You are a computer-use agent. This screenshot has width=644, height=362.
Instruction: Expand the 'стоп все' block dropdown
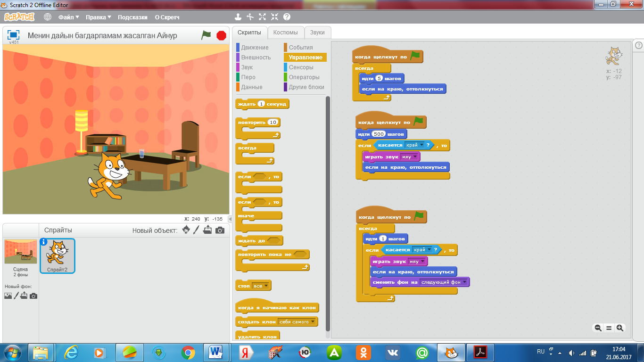pyautogui.click(x=260, y=286)
